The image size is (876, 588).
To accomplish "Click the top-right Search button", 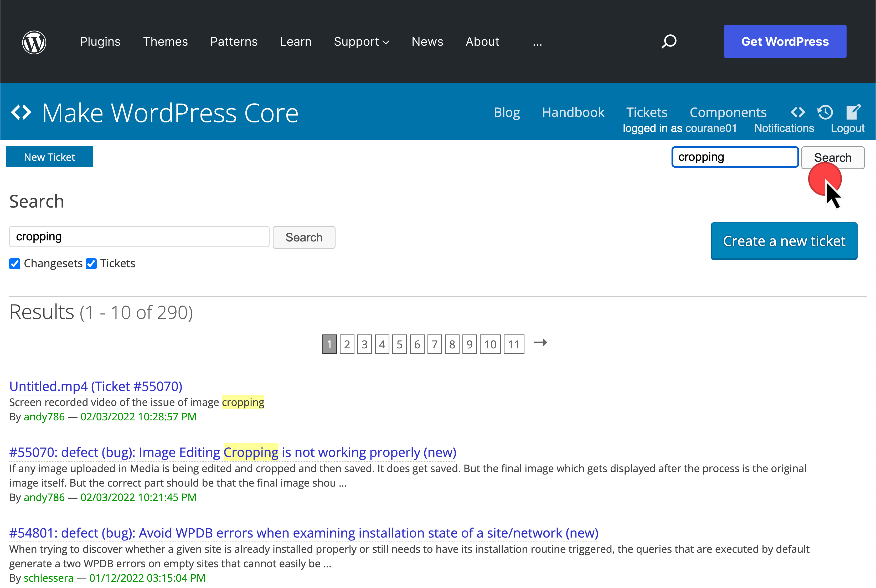I will point(833,157).
